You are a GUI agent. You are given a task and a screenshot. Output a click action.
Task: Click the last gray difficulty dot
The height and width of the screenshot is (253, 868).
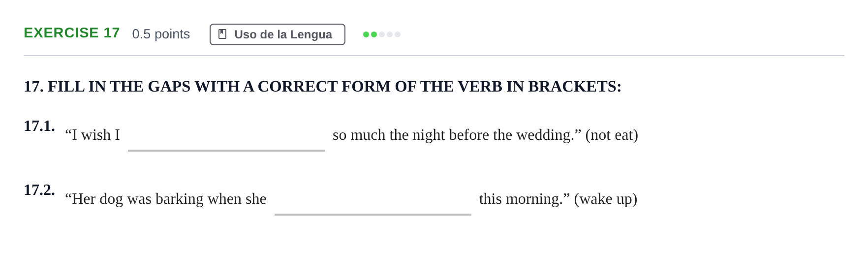click(x=398, y=34)
